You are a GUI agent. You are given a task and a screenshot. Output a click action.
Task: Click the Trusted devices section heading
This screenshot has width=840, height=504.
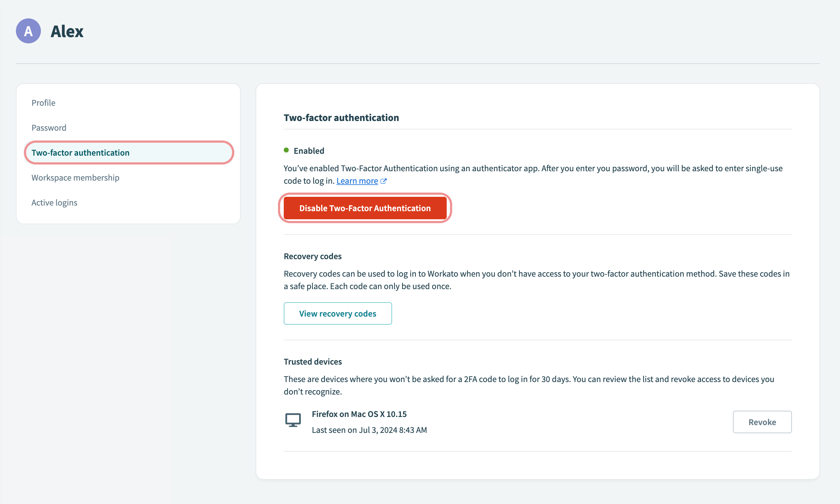coord(313,361)
